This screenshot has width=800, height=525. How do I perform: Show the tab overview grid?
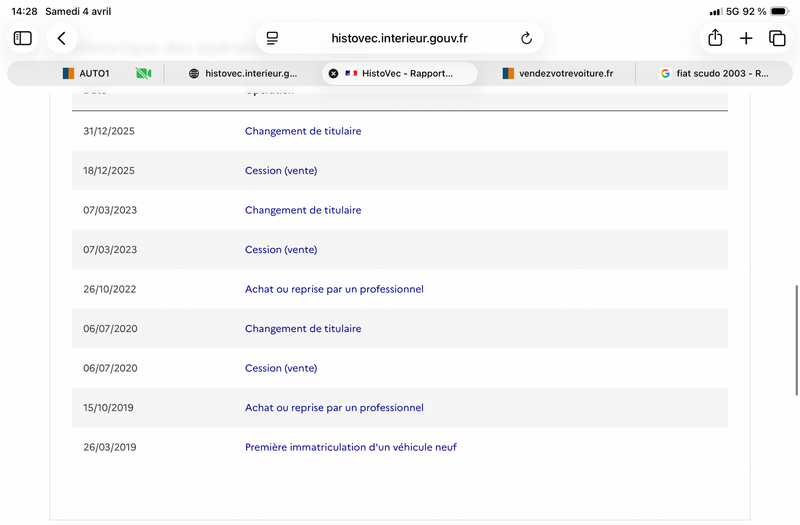pos(777,38)
